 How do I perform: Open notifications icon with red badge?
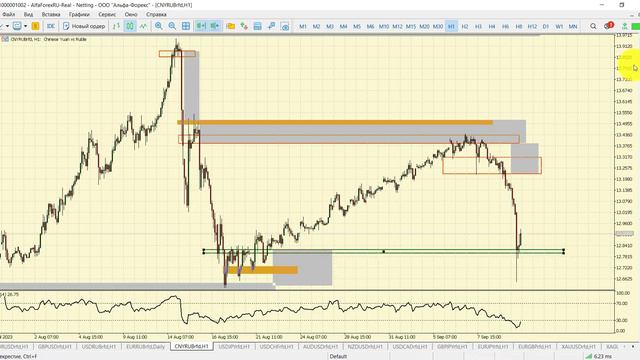(608, 26)
